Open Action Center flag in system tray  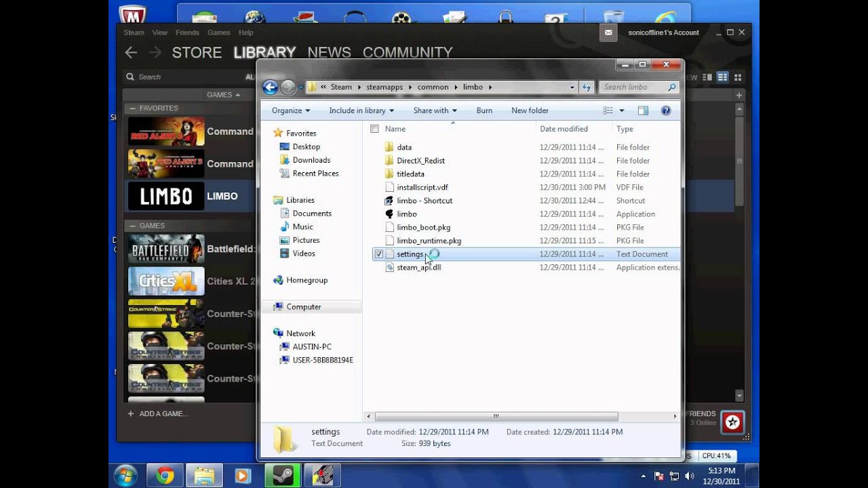(x=660, y=476)
